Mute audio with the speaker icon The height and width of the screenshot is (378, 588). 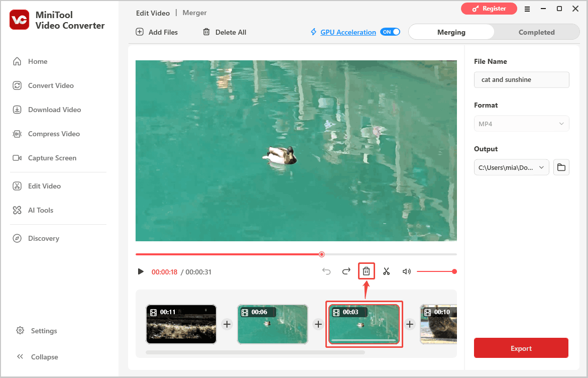click(x=407, y=271)
